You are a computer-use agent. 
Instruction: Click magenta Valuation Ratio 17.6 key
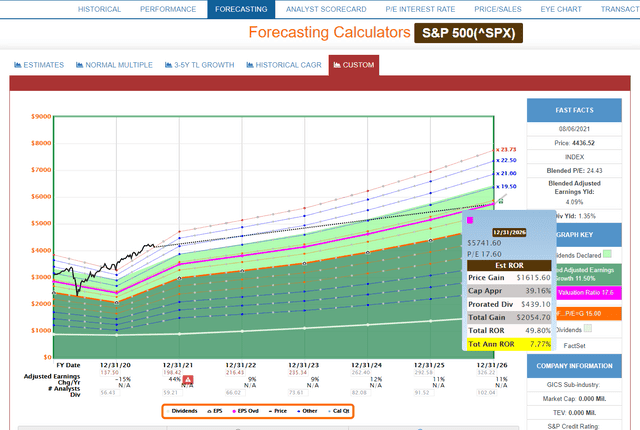[x=589, y=293]
